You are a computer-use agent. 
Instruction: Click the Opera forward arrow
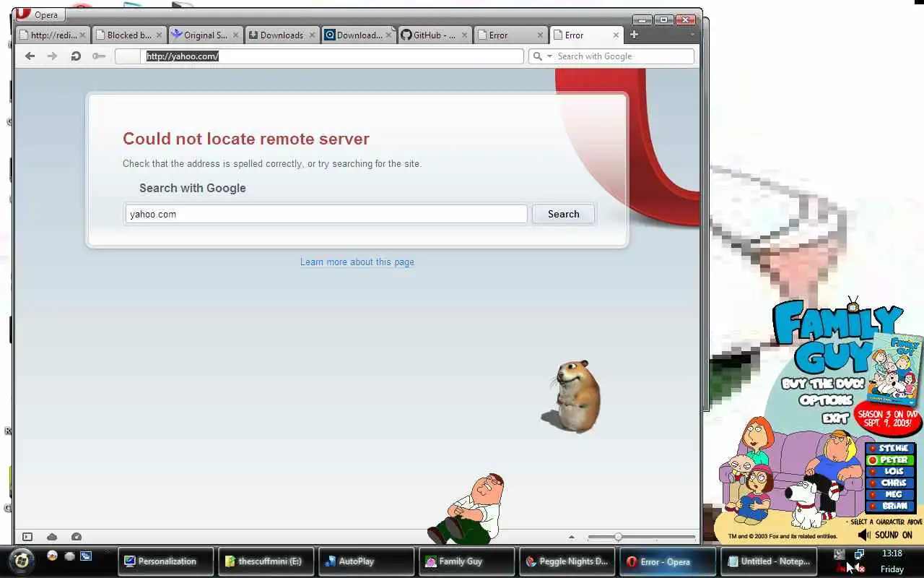[x=52, y=56]
